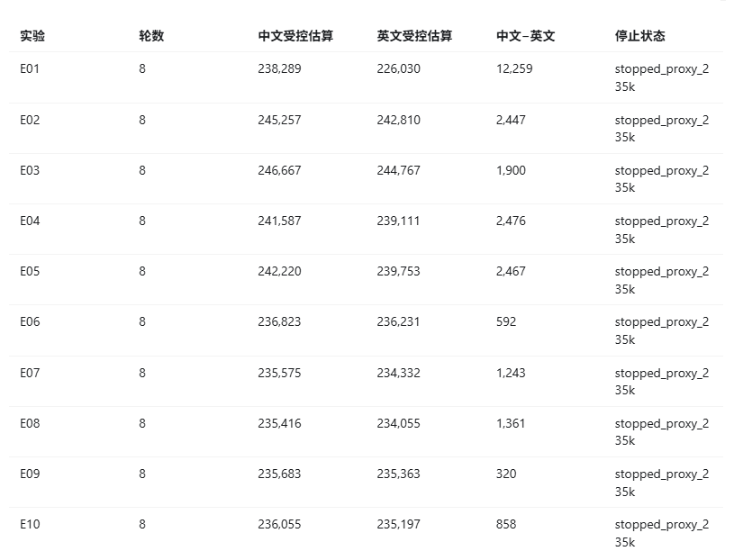Select the 英文受控估算 column header
The image size is (734, 560).
click(414, 36)
